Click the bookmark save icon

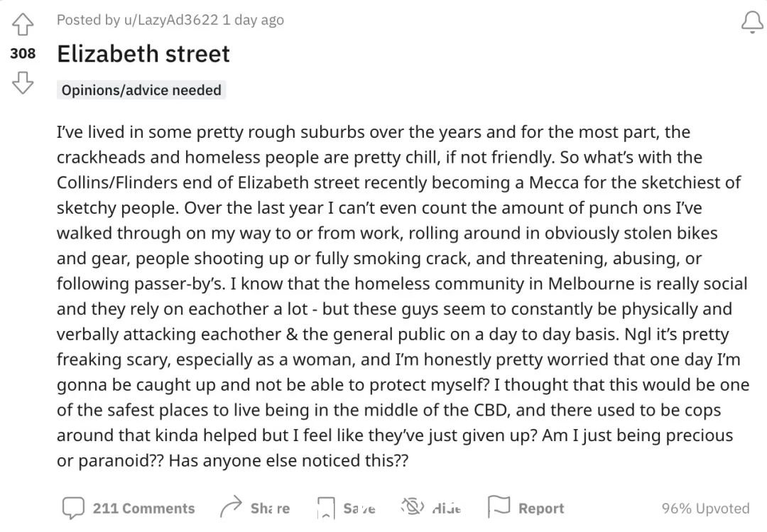(326, 508)
